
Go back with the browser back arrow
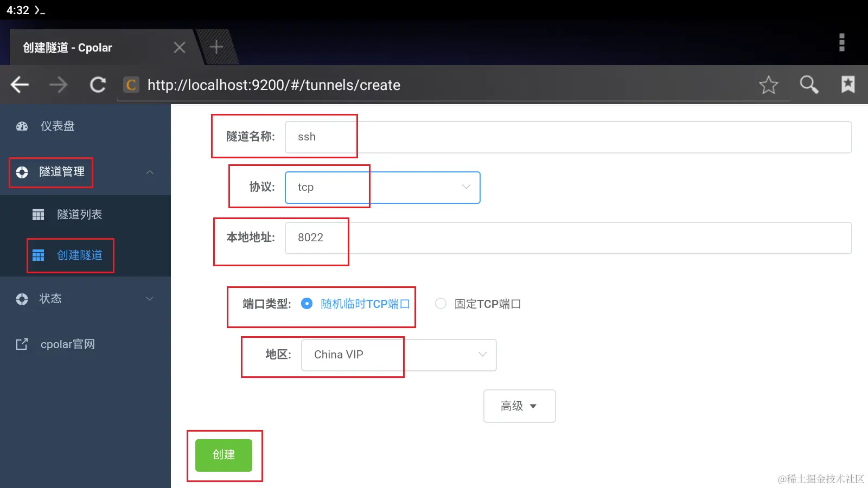pos(20,85)
